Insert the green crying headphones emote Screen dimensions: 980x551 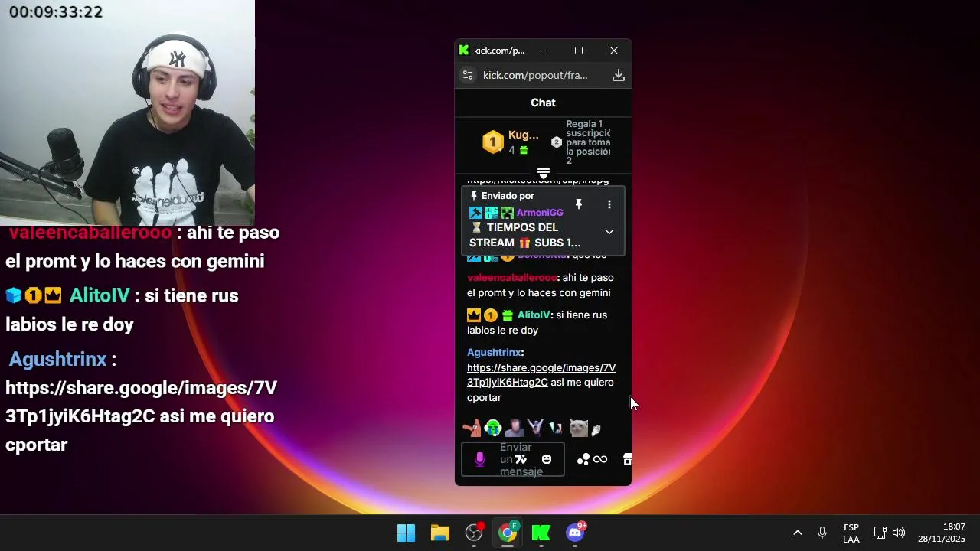493,429
